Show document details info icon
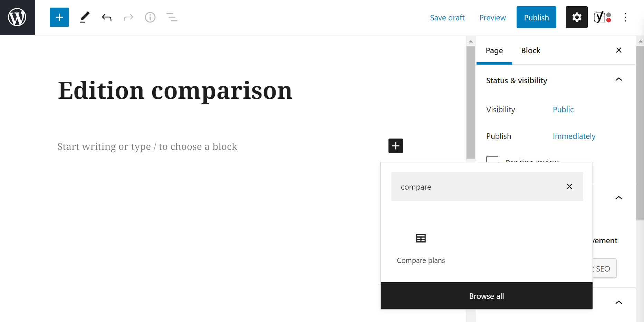 click(x=150, y=17)
